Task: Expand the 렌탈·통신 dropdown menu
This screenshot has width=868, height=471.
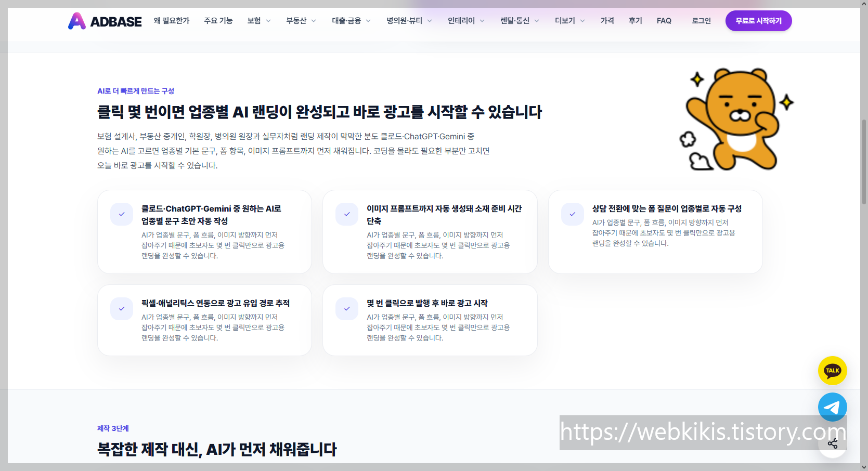Action: point(520,21)
